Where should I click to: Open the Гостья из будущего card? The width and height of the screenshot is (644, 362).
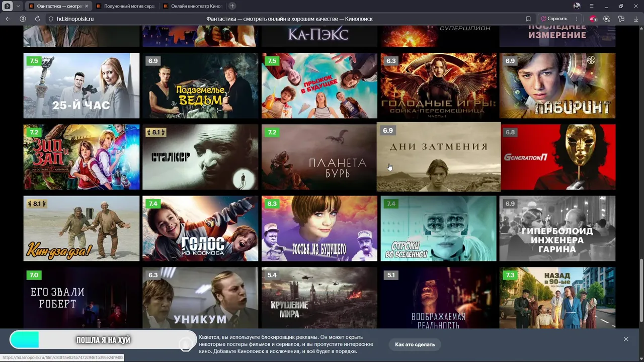[x=319, y=228]
